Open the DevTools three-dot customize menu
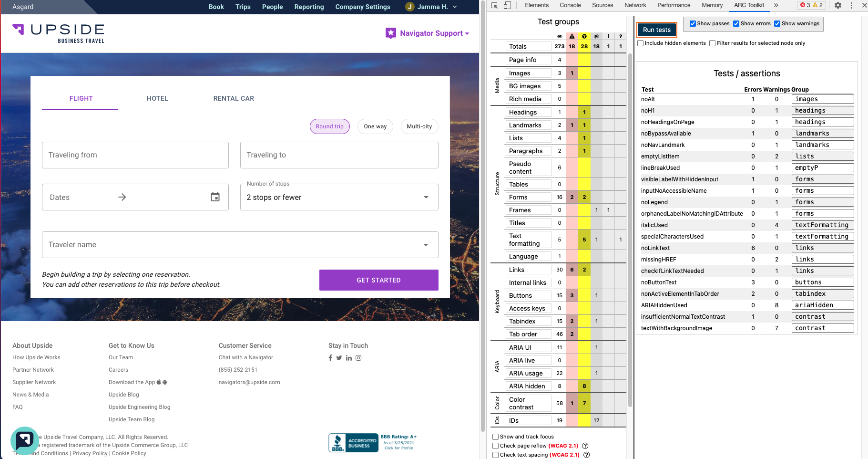The width and height of the screenshot is (868, 459). click(x=851, y=5)
